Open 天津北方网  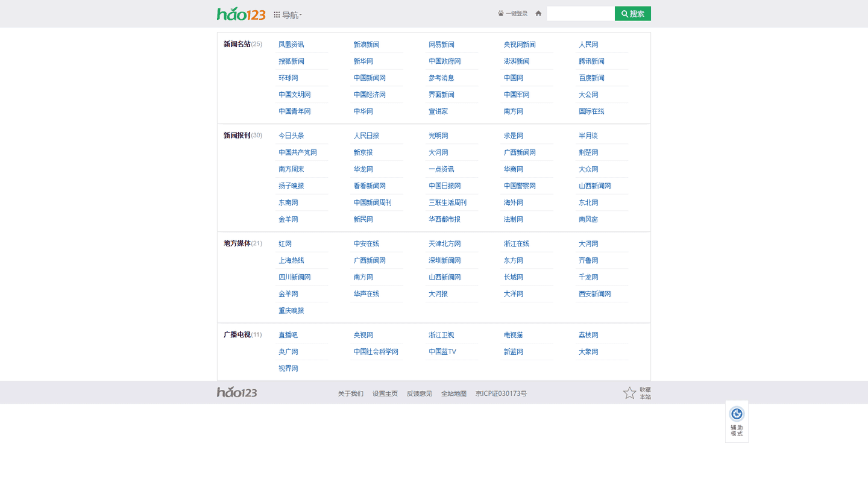[445, 244]
